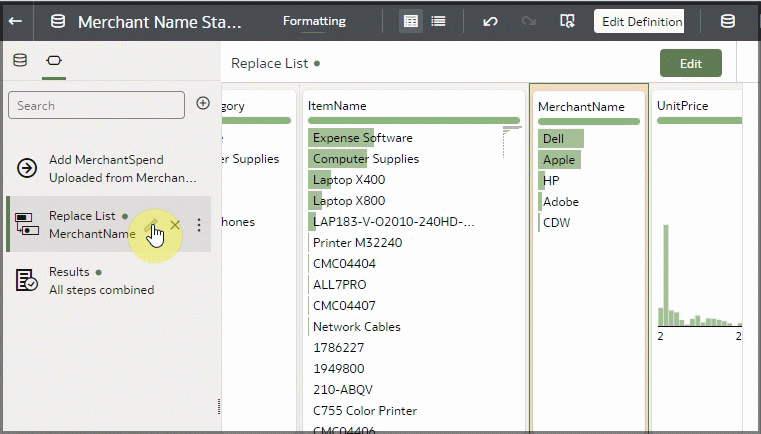Open the Data panel tab icon

(20, 61)
